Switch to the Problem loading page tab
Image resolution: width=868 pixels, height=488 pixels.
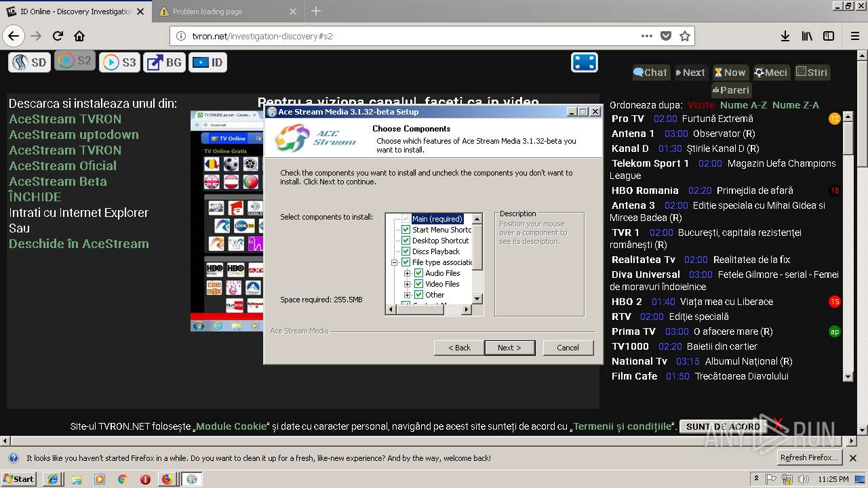click(x=228, y=11)
